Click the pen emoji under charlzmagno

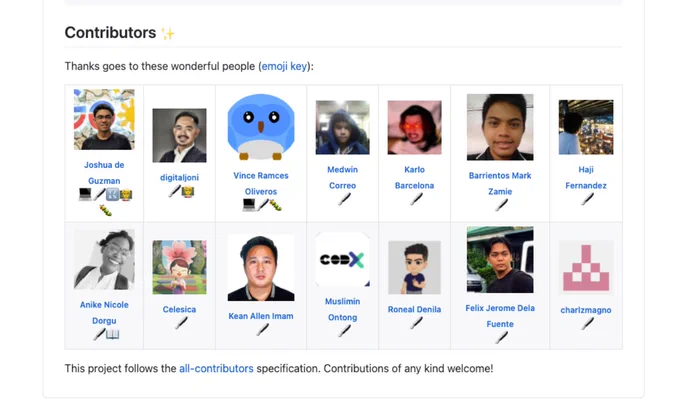588,323
